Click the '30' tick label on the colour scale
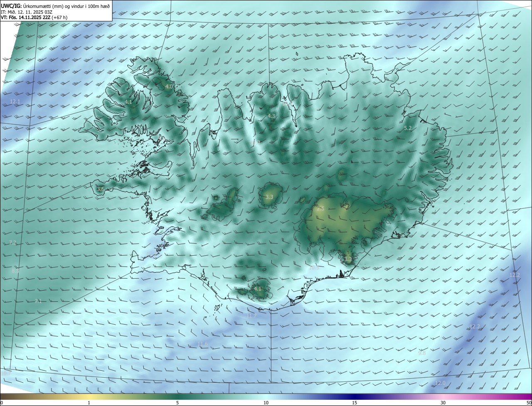The height and width of the screenshot is (406, 532). 443,403
